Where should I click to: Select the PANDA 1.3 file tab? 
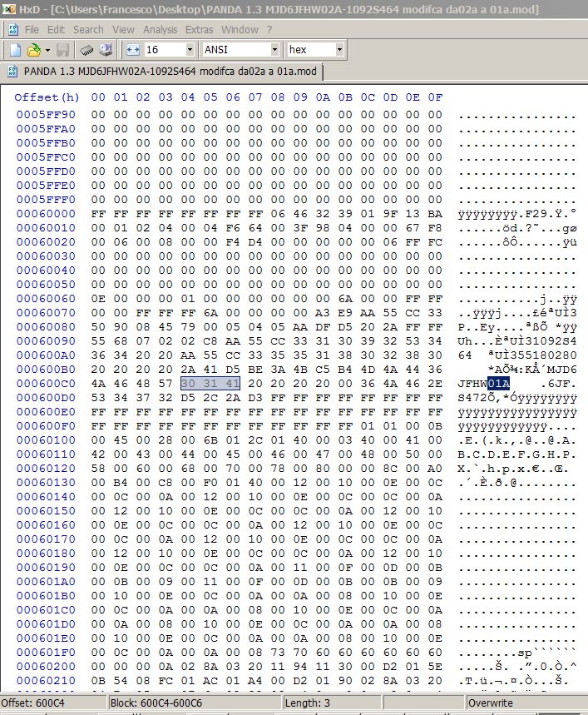click(165, 72)
